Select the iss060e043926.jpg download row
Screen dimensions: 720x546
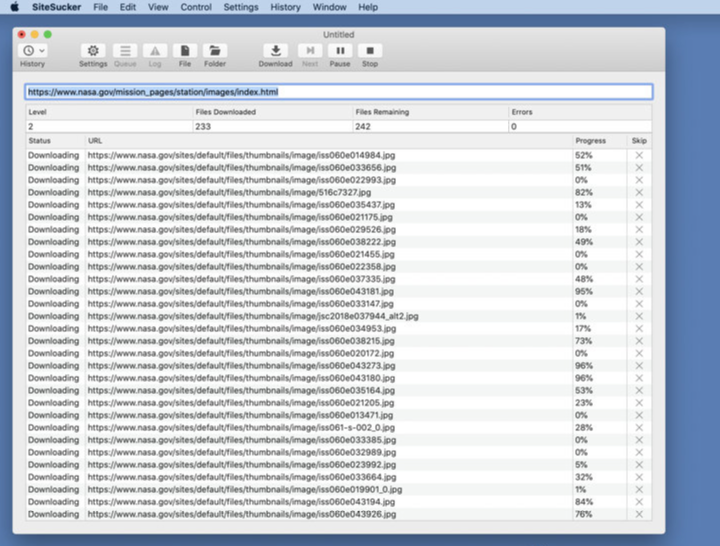click(300, 514)
